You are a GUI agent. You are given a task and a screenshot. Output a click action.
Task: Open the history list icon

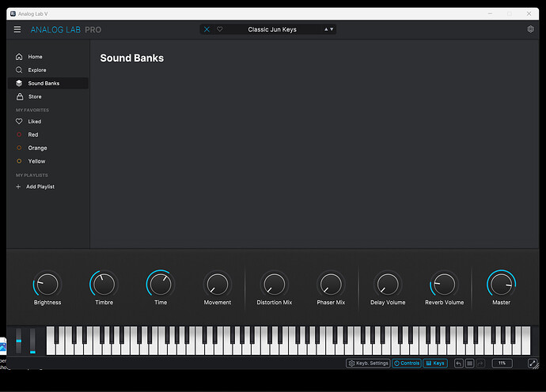click(470, 364)
